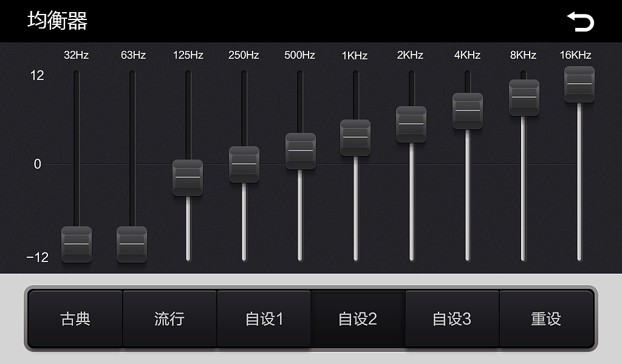Viewport: 622px width, 364px height.
Task: Activate the 自设3 custom preset
Action: click(x=452, y=319)
